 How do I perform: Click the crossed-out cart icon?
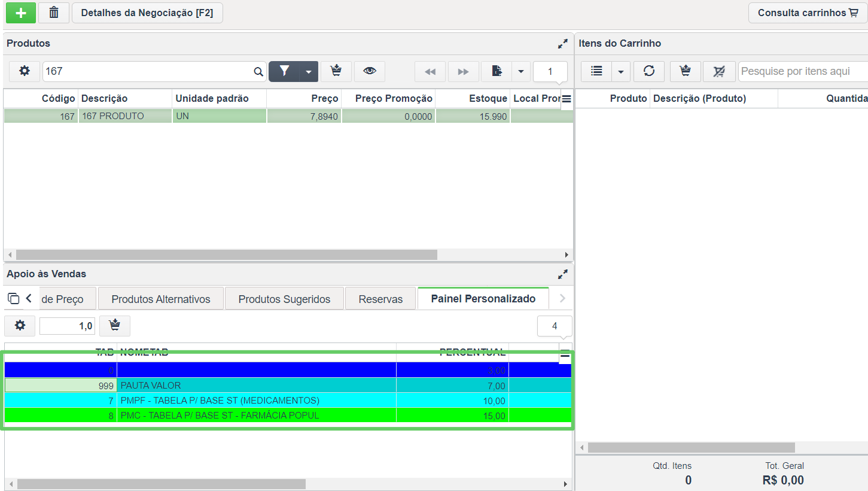(719, 71)
